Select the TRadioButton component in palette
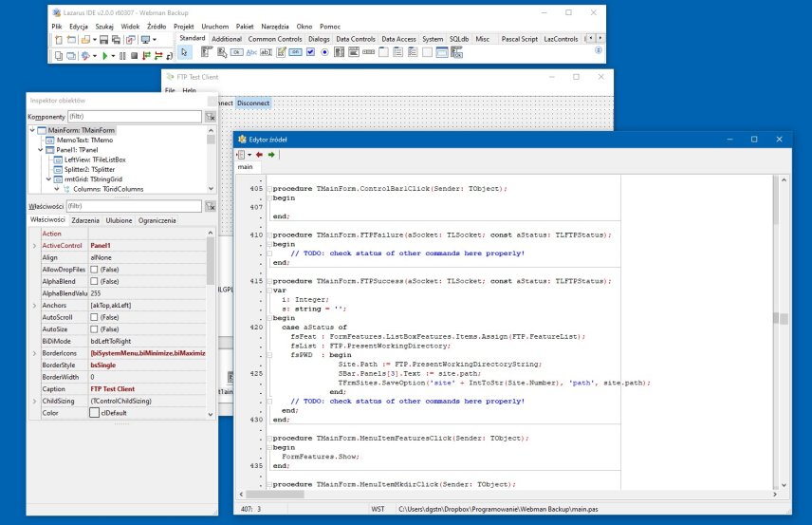The image size is (812, 525). click(x=324, y=52)
